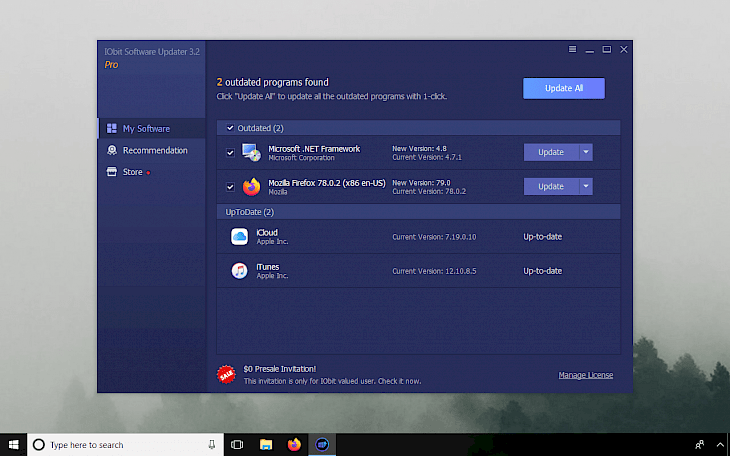
Task: Click the Microsoft Corporation publisher text
Action: tap(301, 157)
